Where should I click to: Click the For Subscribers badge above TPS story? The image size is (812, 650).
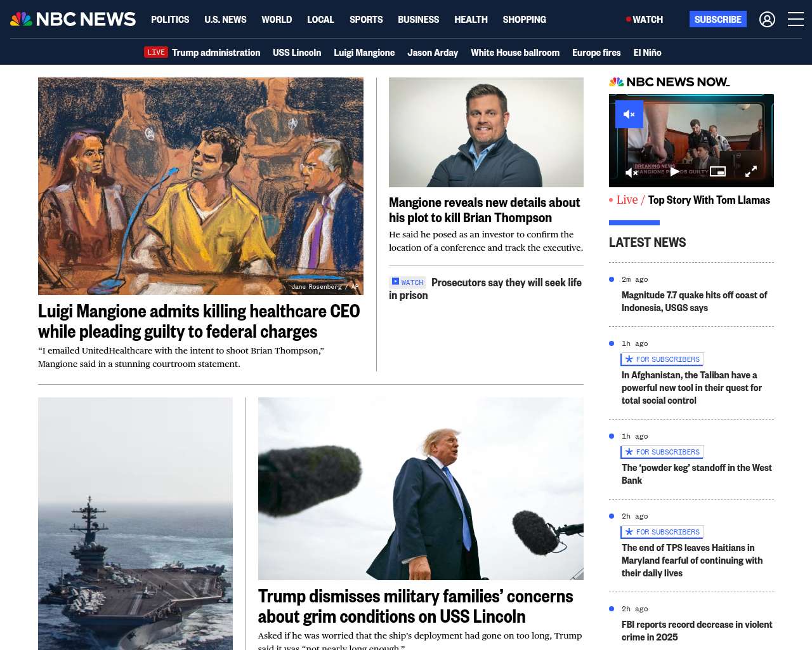point(662,532)
